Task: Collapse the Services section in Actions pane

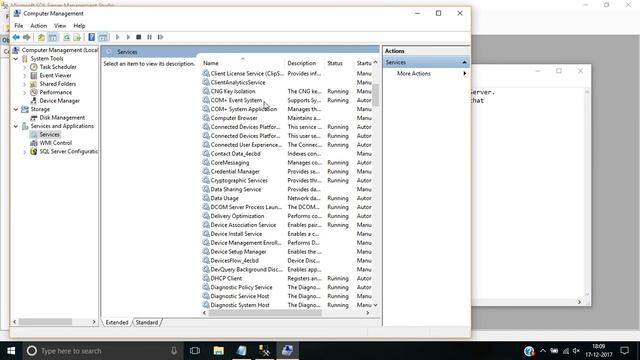Action: tap(464, 62)
